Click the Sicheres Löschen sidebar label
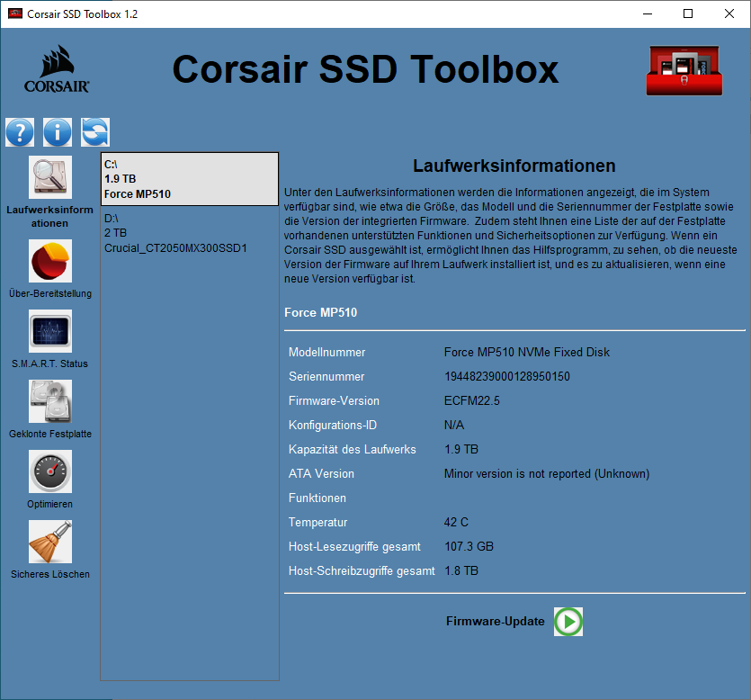 point(50,574)
